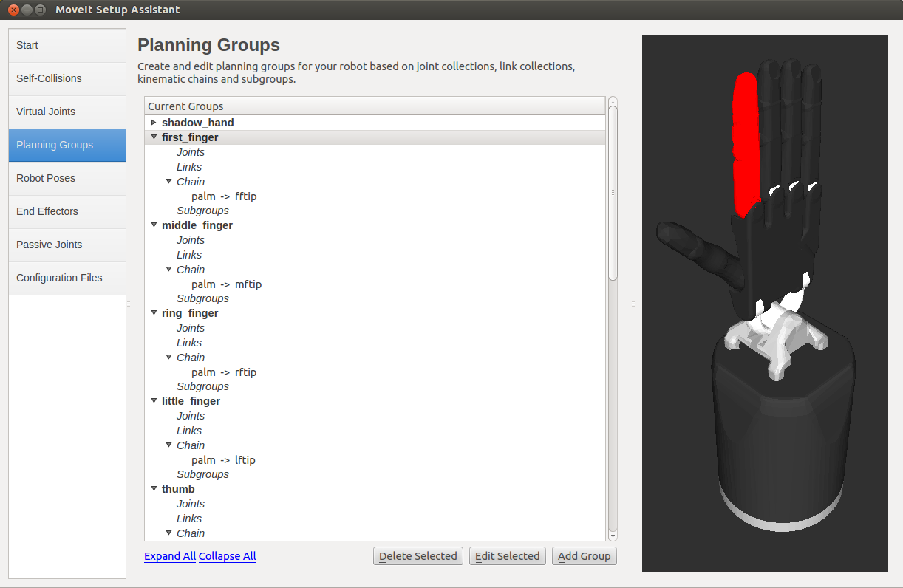Select the middle_finger group label
This screenshot has height=588, width=903.
click(x=197, y=225)
